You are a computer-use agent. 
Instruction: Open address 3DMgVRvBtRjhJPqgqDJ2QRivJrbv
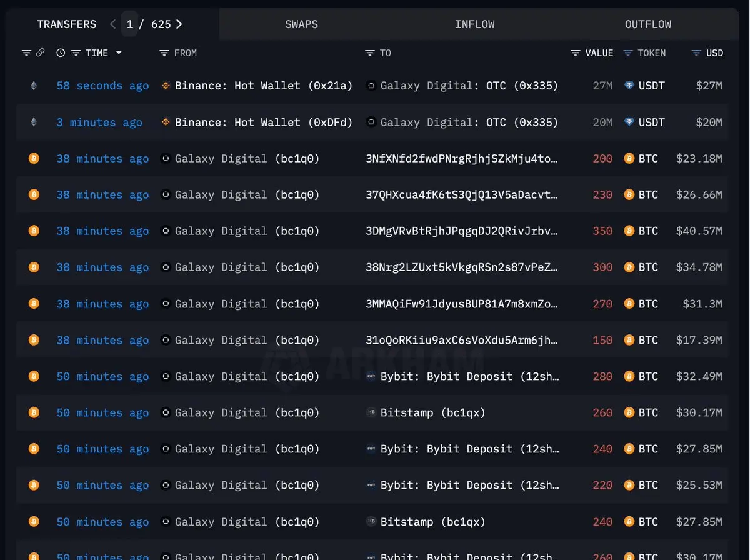tap(461, 231)
